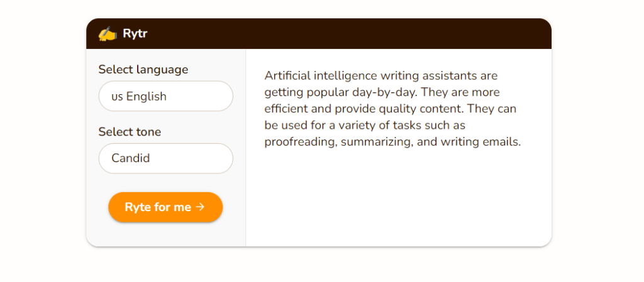Click the Rytr brand name in header

coord(135,34)
